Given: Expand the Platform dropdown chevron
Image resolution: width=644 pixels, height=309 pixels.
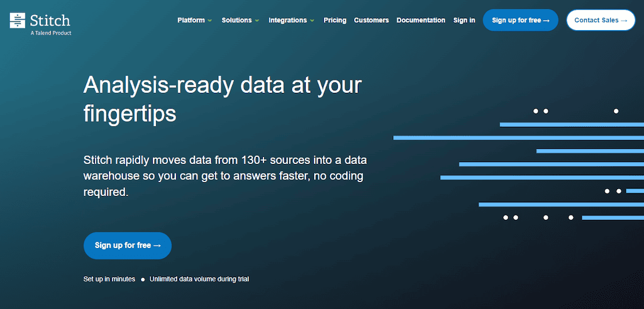Looking at the screenshot, I should point(210,21).
